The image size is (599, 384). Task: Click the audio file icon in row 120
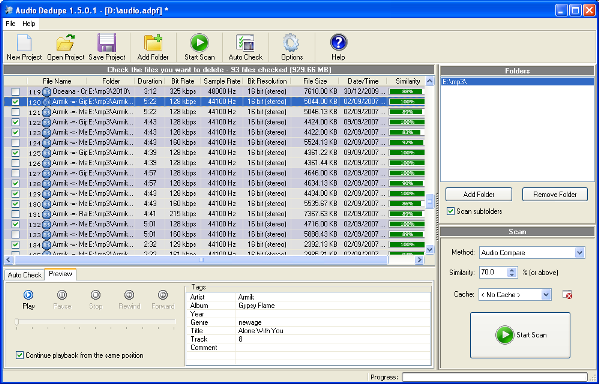(x=46, y=102)
